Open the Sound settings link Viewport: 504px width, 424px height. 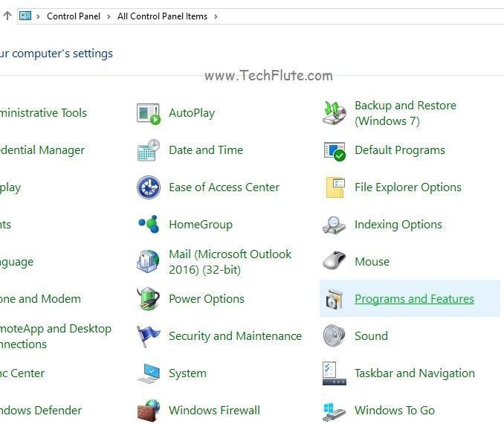[x=371, y=336]
